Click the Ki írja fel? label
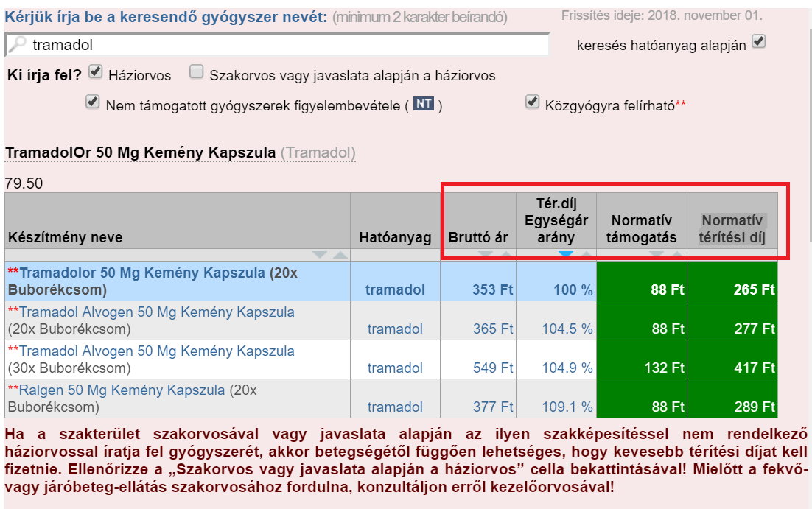Screen dimensions: 812x509 (44, 75)
